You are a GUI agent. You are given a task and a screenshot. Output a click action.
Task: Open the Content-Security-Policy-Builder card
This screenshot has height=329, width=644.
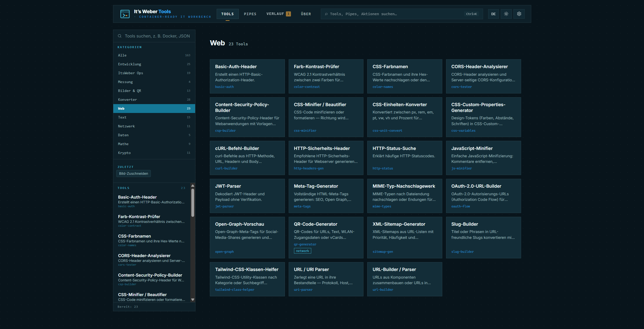point(247,117)
